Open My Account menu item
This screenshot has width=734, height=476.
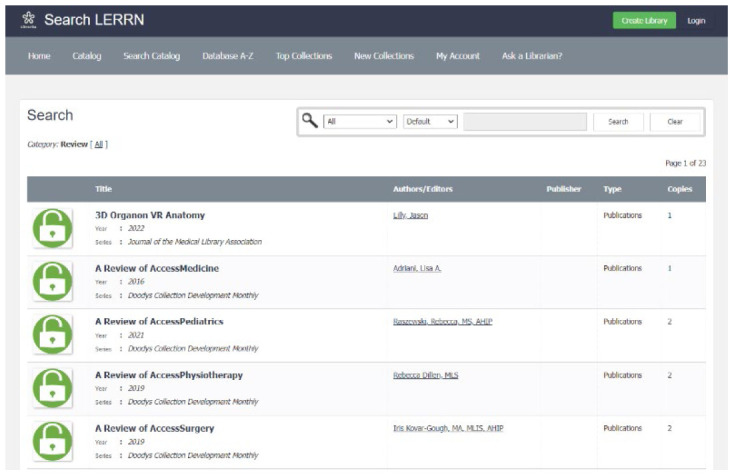coord(458,56)
